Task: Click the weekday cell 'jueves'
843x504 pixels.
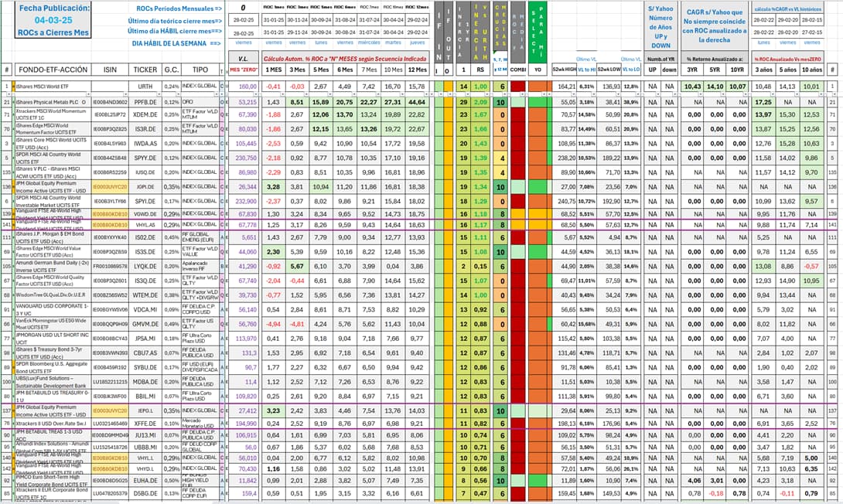Action: (417, 43)
